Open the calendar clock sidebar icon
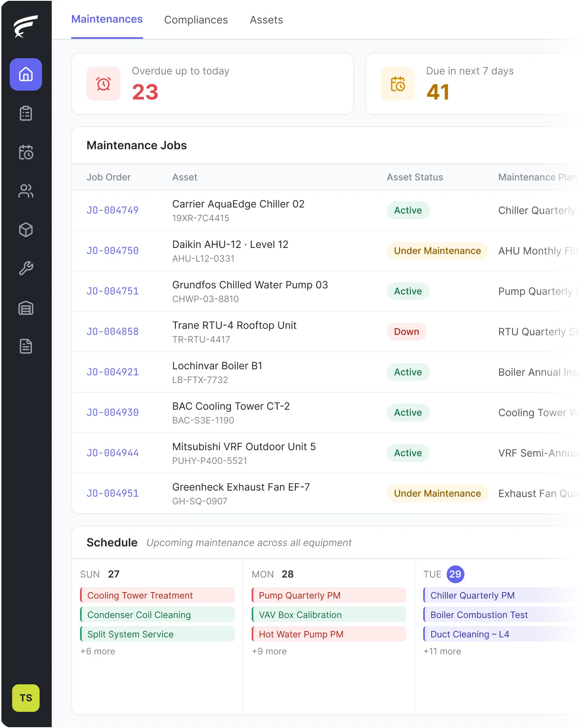This screenshot has width=582, height=728. [x=26, y=152]
